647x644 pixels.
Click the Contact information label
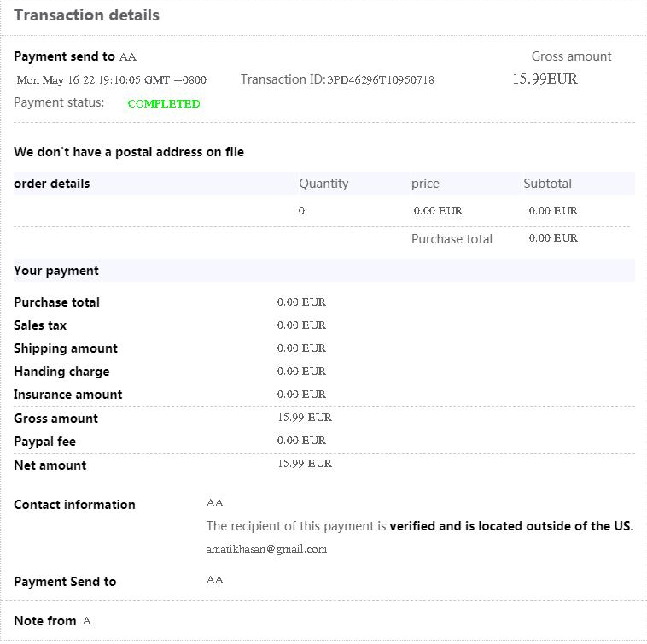74,505
